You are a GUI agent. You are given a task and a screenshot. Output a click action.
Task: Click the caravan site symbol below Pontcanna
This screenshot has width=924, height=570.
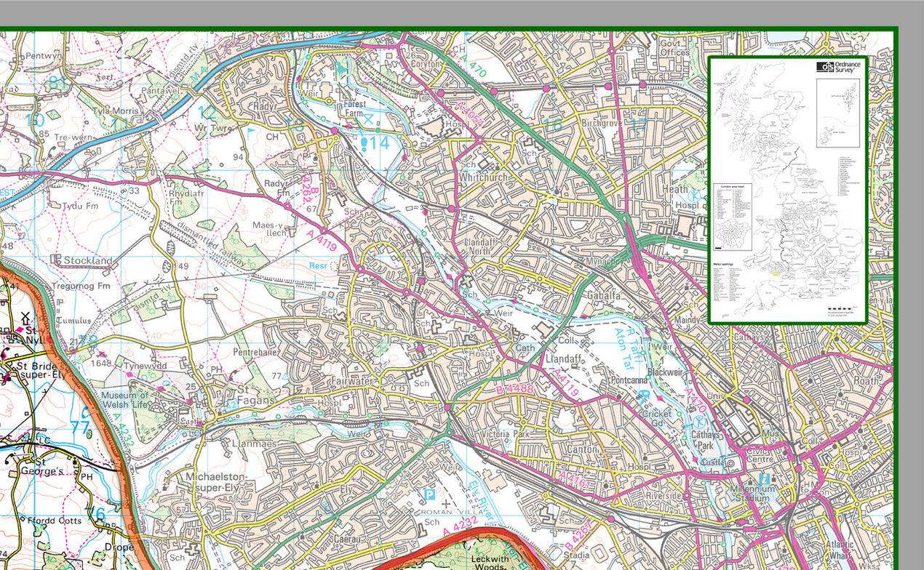pos(645,395)
